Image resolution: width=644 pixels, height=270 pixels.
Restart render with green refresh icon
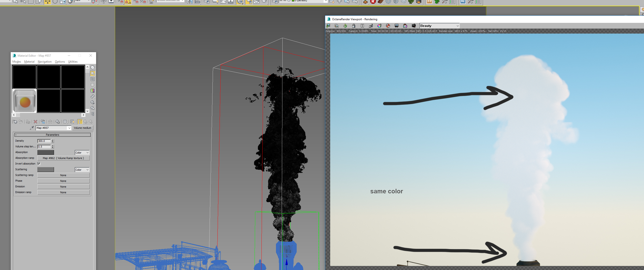345,26
